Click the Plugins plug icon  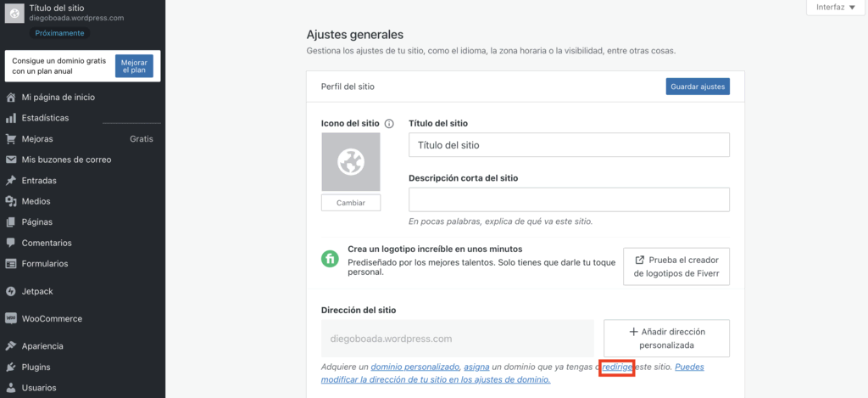pyautogui.click(x=10, y=367)
